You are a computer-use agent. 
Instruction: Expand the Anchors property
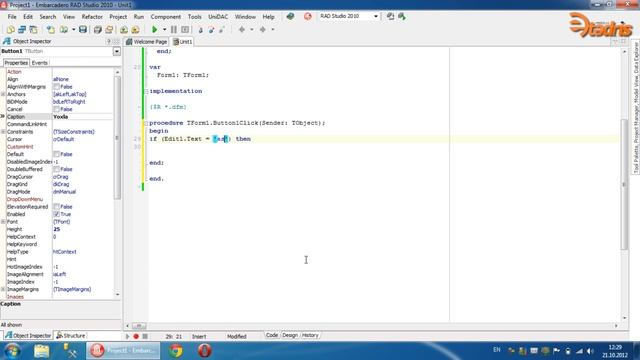click(3, 94)
